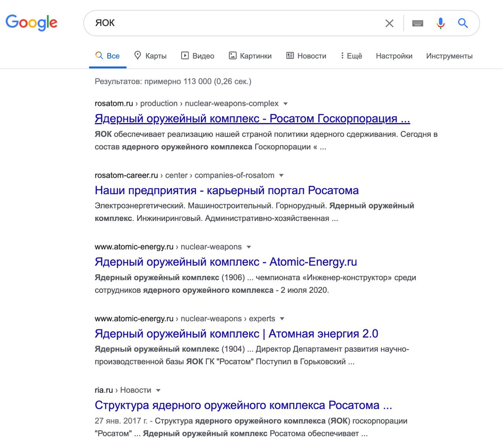Image resolution: width=503 pixels, height=448 pixels.
Task: Open the Новости results tab
Action: (306, 56)
